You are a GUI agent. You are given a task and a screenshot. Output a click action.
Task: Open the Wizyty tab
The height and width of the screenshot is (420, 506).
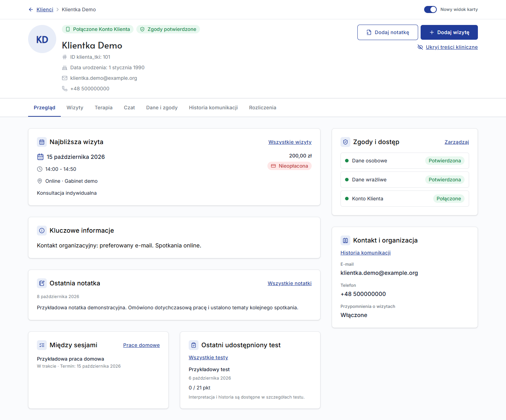(75, 108)
